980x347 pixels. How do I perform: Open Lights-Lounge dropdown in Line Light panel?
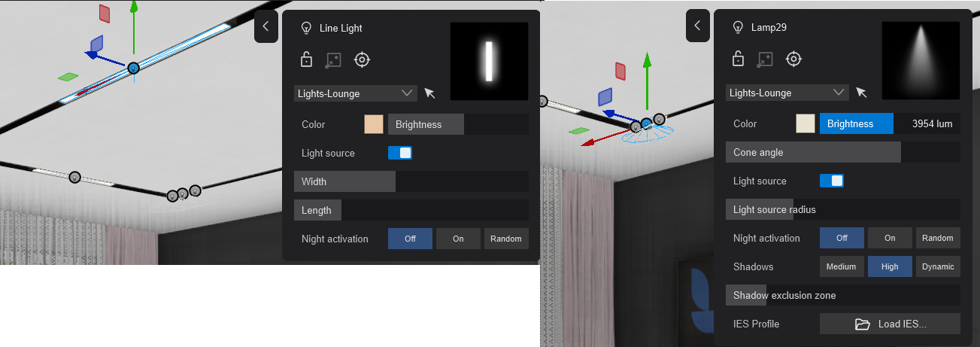pyautogui.click(x=355, y=93)
